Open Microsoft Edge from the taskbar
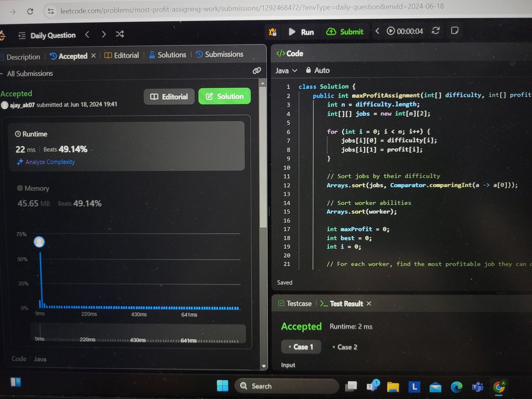The height and width of the screenshot is (399, 532). click(x=457, y=387)
